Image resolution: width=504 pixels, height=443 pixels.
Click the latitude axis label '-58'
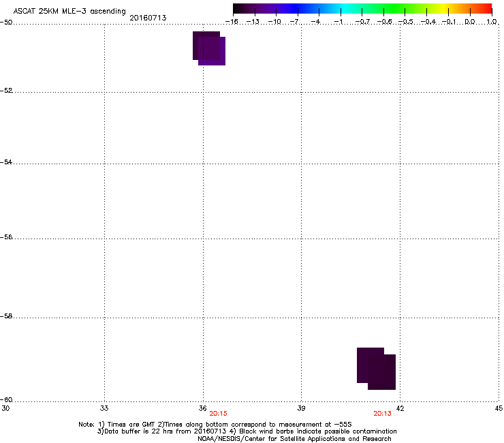click(6, 316)
